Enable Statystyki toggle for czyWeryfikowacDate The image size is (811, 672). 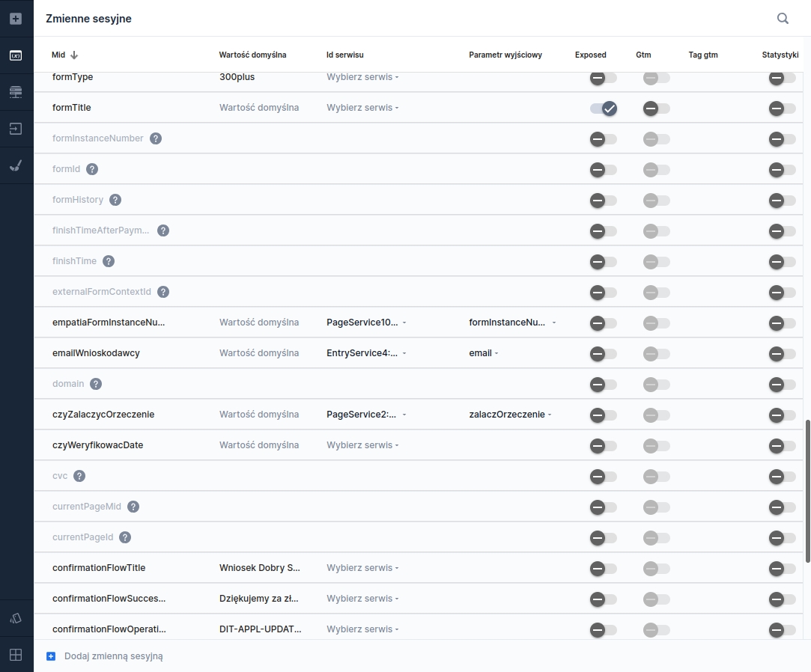[782, 445]
